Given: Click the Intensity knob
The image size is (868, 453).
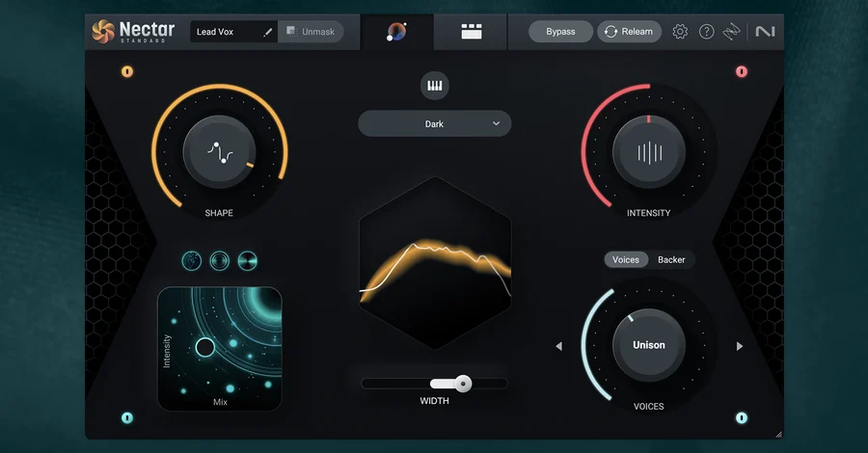Looking at the screenshot, I should [649, 151].
